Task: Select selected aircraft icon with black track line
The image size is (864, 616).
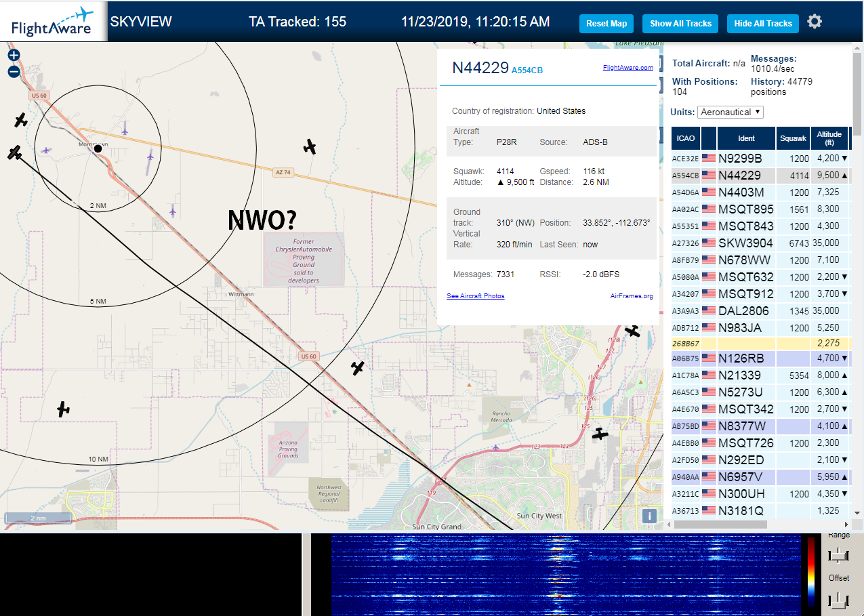Action: pyautogui.click(x=15, y=153)
